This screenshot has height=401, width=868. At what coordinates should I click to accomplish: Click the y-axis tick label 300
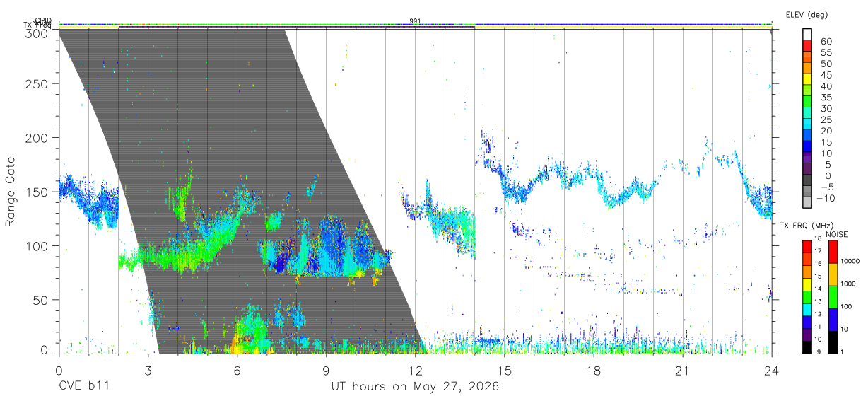click(x=37, y=33)
